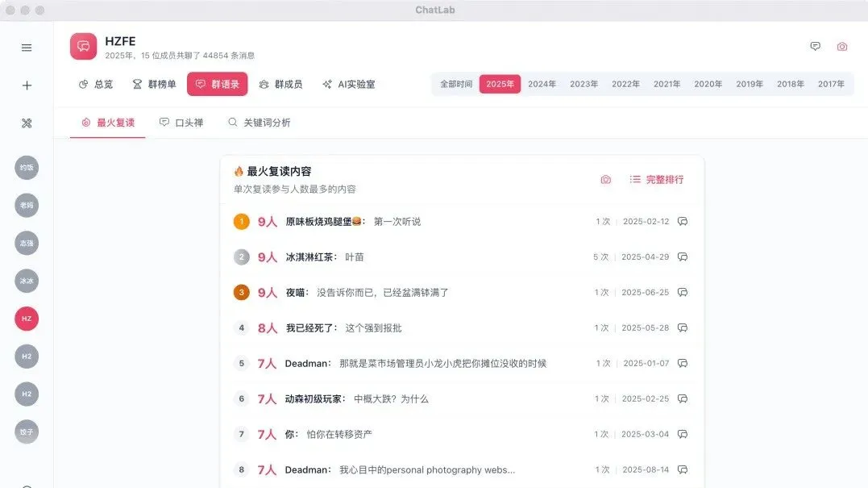868x488 pixels.
Task: Open the hamburger menu in the sidebar
Action: coord(27,48)
